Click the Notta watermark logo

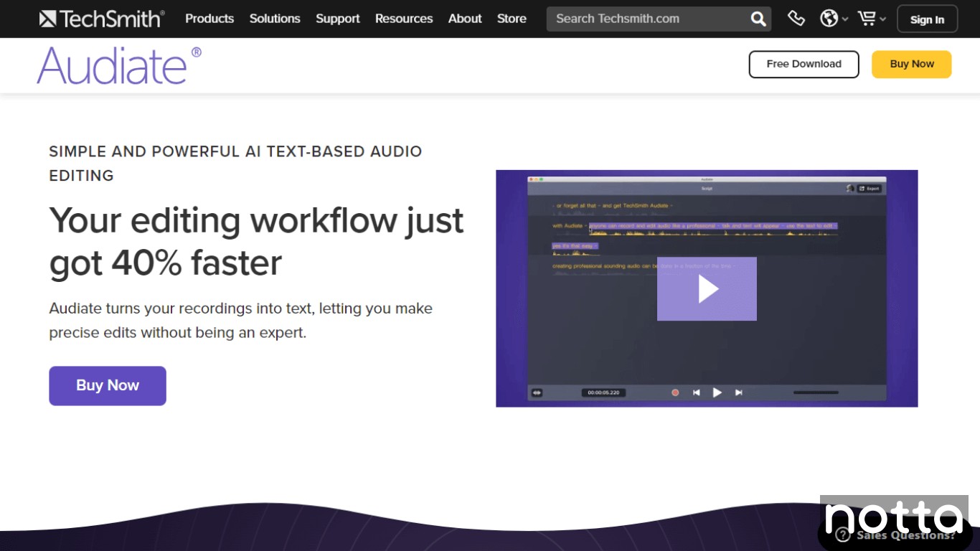894,518
